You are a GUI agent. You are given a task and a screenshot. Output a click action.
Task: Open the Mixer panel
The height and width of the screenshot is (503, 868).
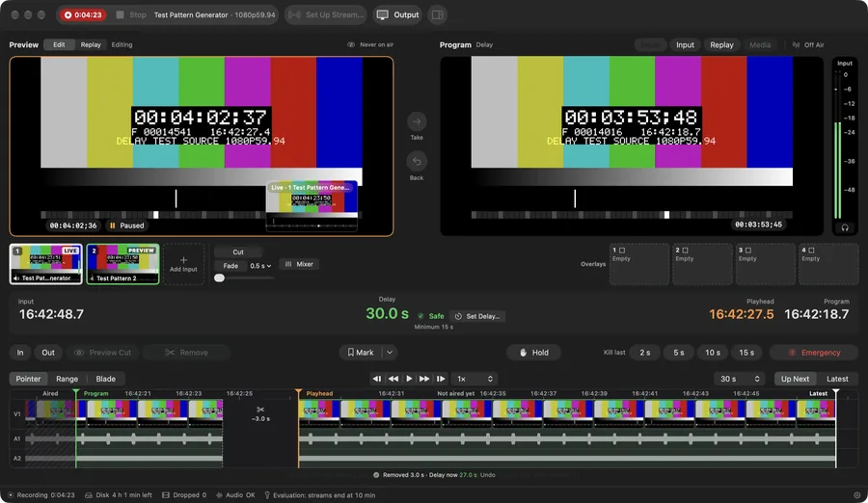[x=300, y=264]
